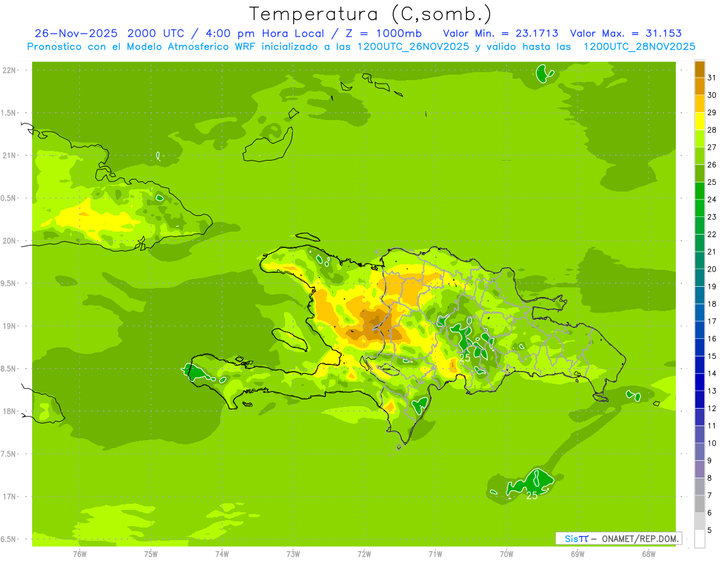Click the '20' colorbar scale label
This screenshot has width=728, height=562.
(x=712, y=269)
